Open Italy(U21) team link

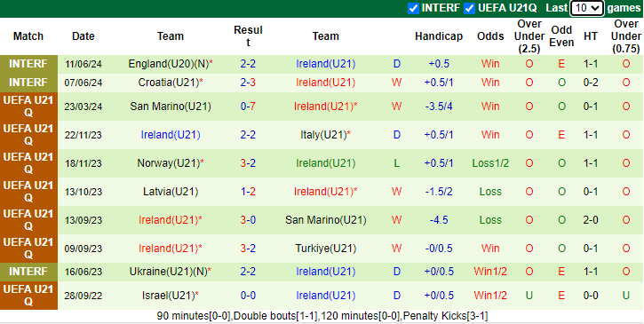coord(325,135)
